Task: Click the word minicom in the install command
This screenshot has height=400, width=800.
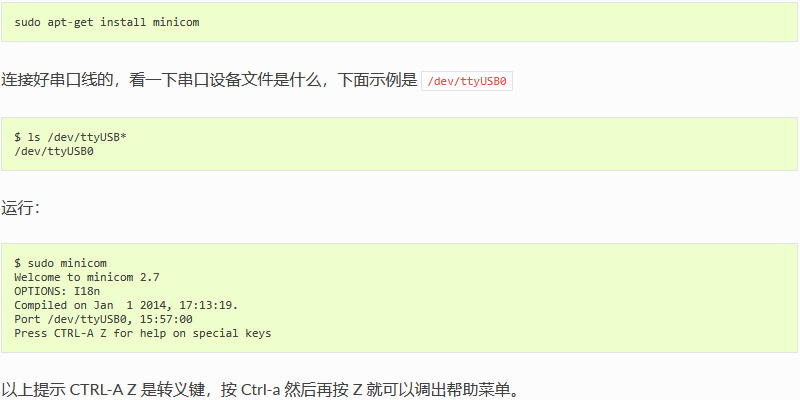Action: click(x=176, y=22)
